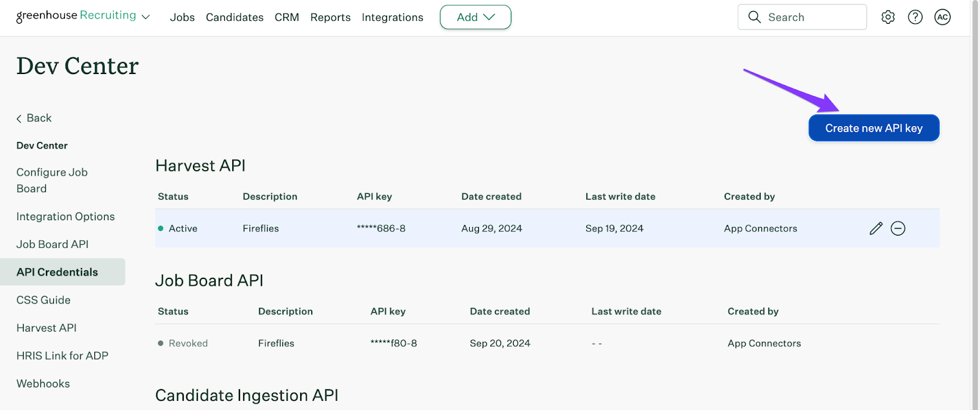This screenshot has height=410, width=980.
Task: Click the help question mark icon
Action: 915,17
